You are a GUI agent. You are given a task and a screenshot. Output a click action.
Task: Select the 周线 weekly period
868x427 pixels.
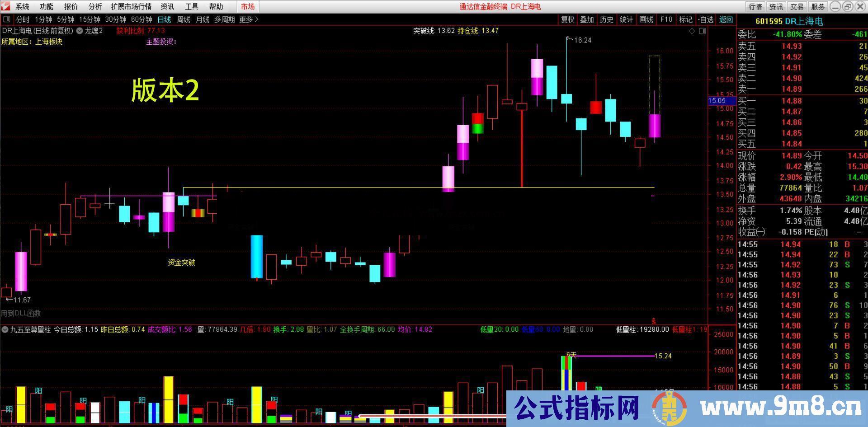pyautogui.click(x=184, y=19)
